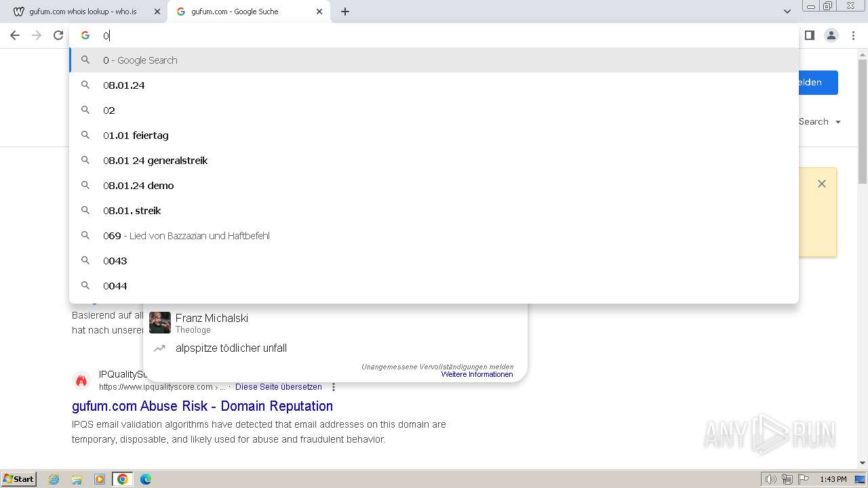Viewport: 868px width, 488px height.
Task: Click Chrome icon in taskbar
Action: tap(123, 479)
